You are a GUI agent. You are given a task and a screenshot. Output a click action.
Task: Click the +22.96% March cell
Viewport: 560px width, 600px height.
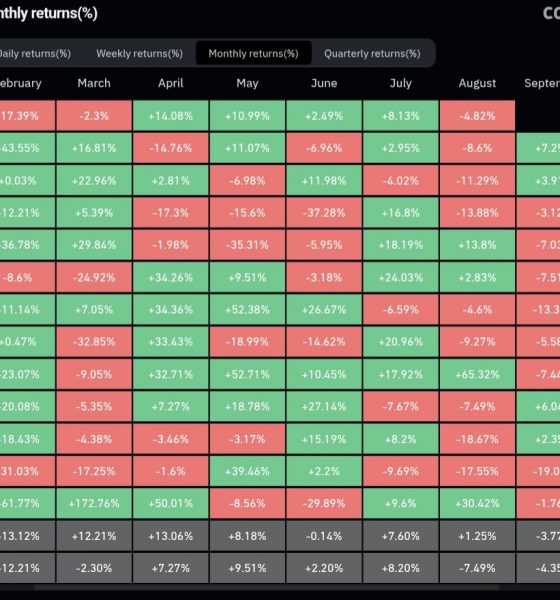point(94,181)
